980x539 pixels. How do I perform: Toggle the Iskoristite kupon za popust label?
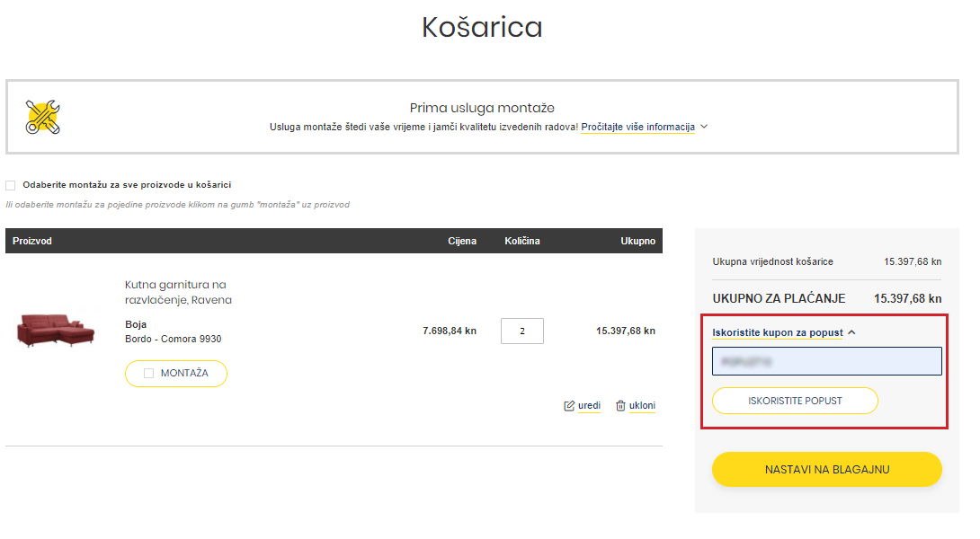pyautogui.click(x=778, y=332)
